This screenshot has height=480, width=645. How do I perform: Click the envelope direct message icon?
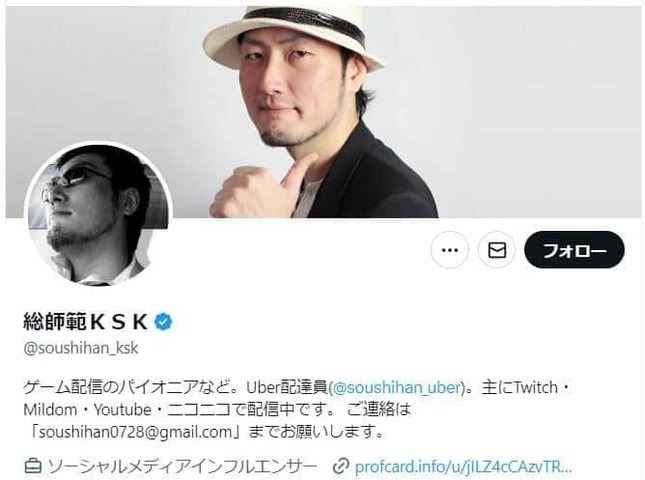click(497, 250)
